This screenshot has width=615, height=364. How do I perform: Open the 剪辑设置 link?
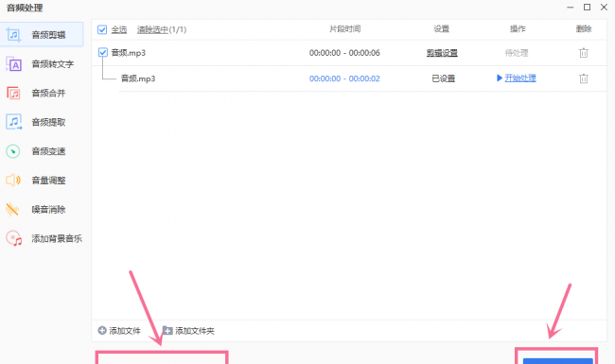[x=442, y=53]
